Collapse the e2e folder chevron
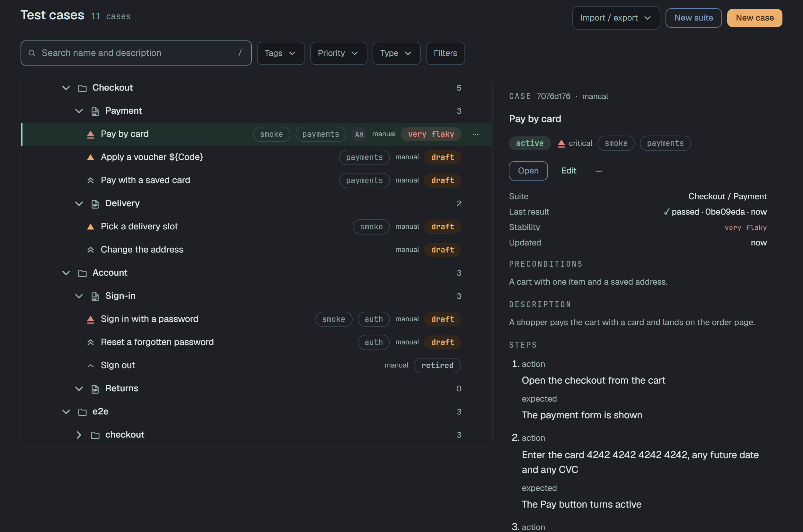Viewport: 803px width, 532px height. [66, 412]
